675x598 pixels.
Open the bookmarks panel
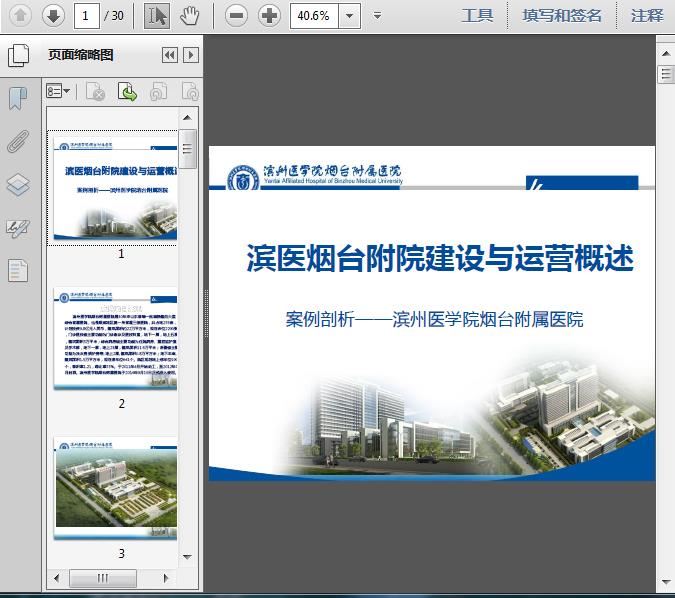pyautogui.click(x=18, y=99)
